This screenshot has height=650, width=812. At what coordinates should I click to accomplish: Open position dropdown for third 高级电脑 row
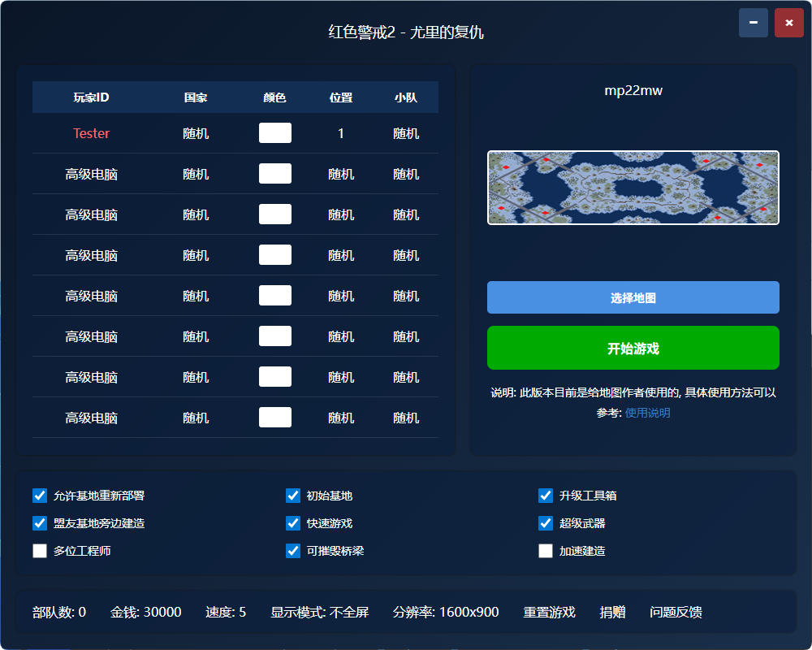[341, 255]
